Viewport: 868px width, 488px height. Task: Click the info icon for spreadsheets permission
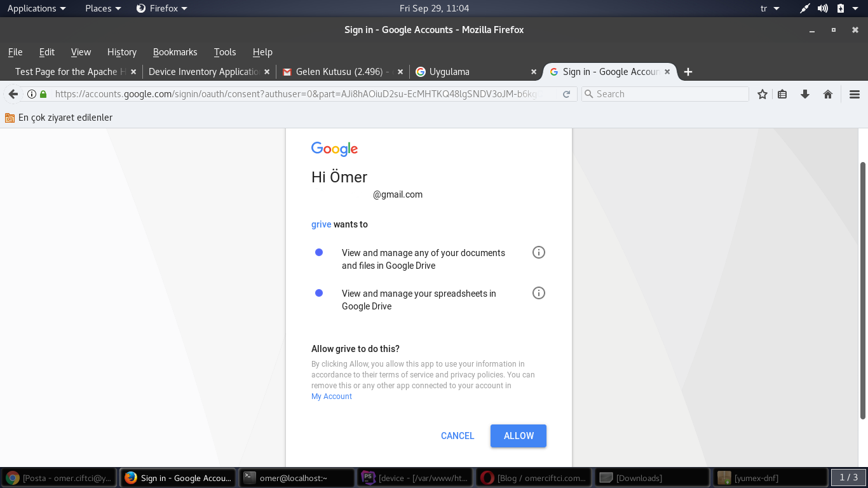[x=538, y=293]
